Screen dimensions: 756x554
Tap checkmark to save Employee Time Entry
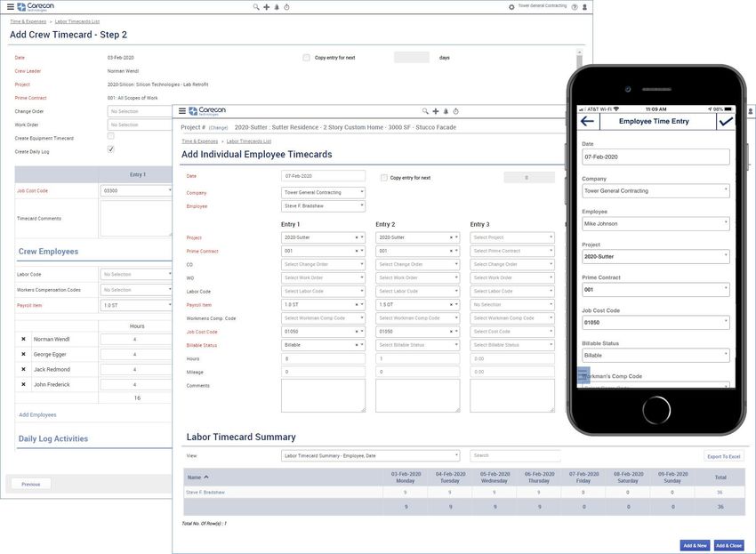point(726,122)
